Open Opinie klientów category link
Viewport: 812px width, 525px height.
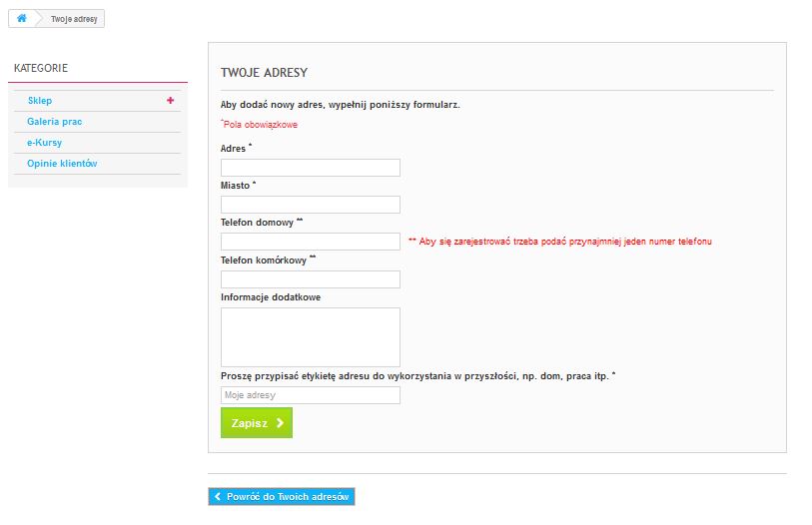pos(62,164)
